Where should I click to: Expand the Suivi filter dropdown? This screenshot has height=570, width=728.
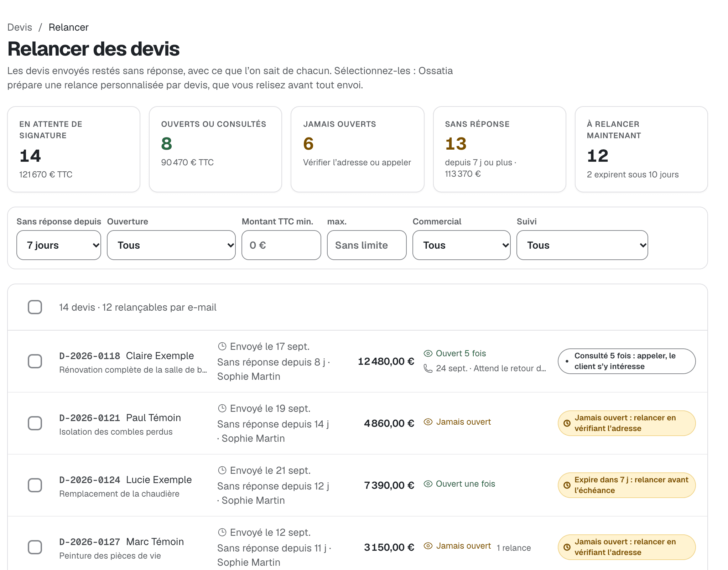coord(582,245)
